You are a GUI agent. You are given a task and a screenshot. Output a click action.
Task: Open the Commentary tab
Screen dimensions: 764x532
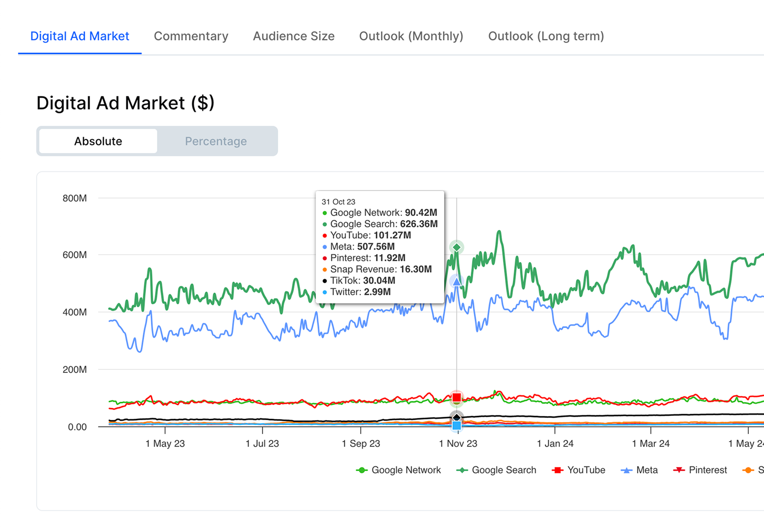point(191,36)
